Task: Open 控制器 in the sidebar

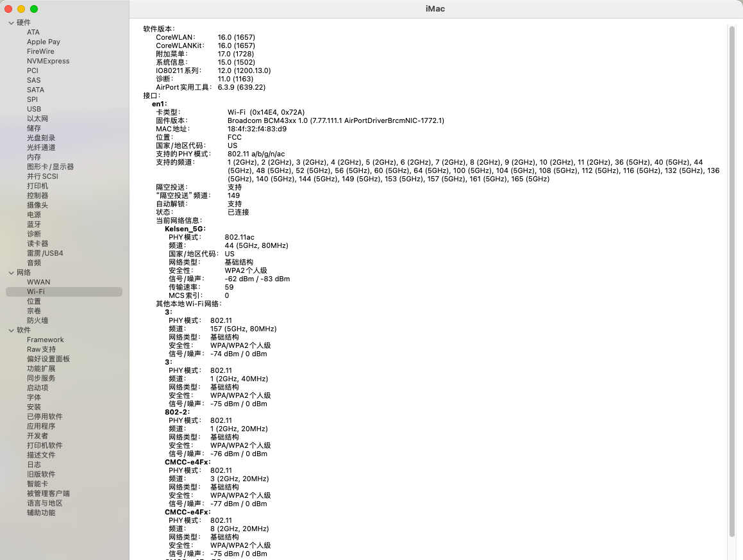Action: (x=37, y=195)
